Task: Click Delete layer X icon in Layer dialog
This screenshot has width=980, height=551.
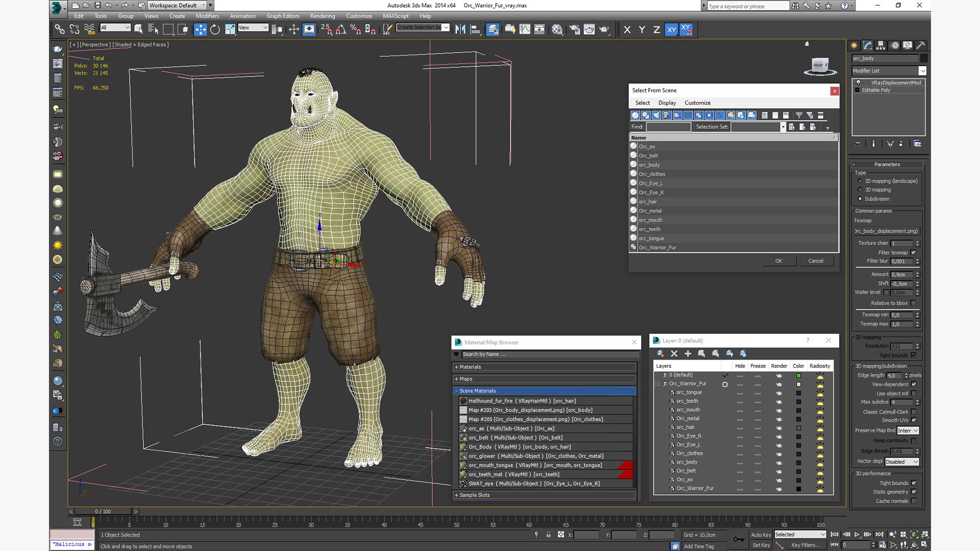Action: coord(674,354)
